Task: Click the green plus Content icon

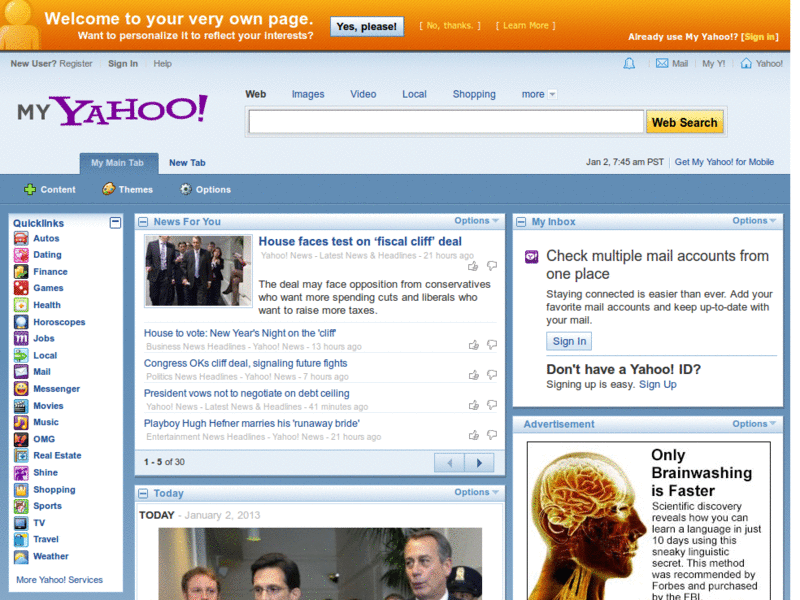Action: pos(30,189)
